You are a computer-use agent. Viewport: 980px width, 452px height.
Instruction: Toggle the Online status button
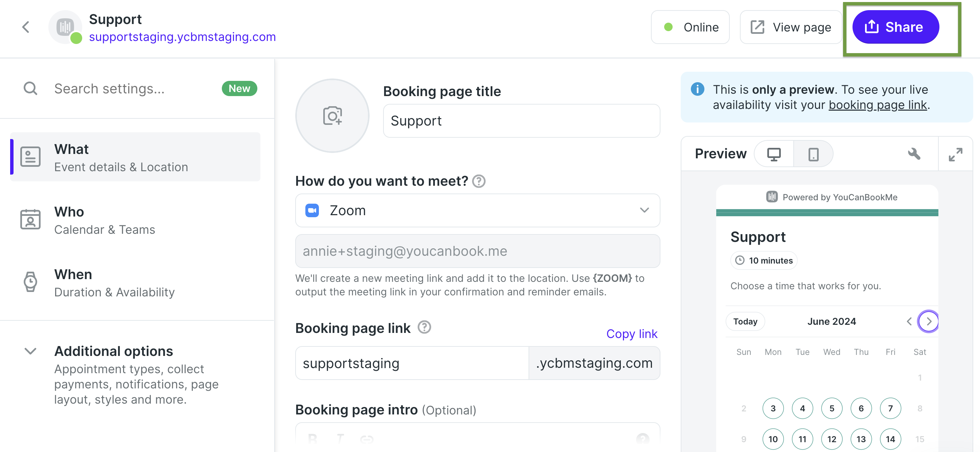tap(690, 27)
